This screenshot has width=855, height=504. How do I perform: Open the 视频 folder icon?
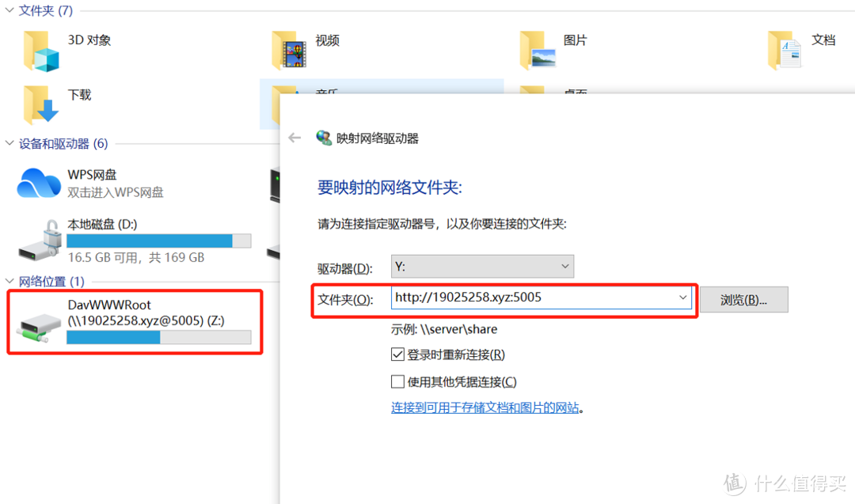click(290, 50)
